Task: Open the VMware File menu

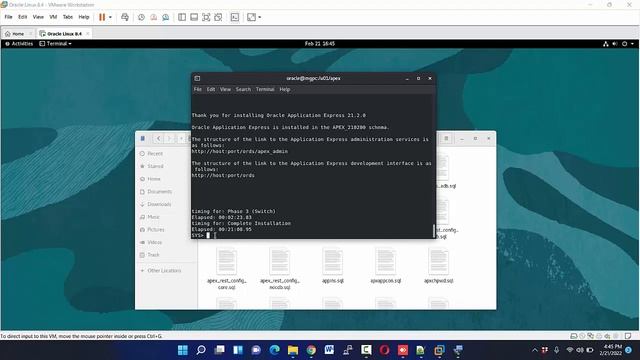Action: tap(9, 17)
